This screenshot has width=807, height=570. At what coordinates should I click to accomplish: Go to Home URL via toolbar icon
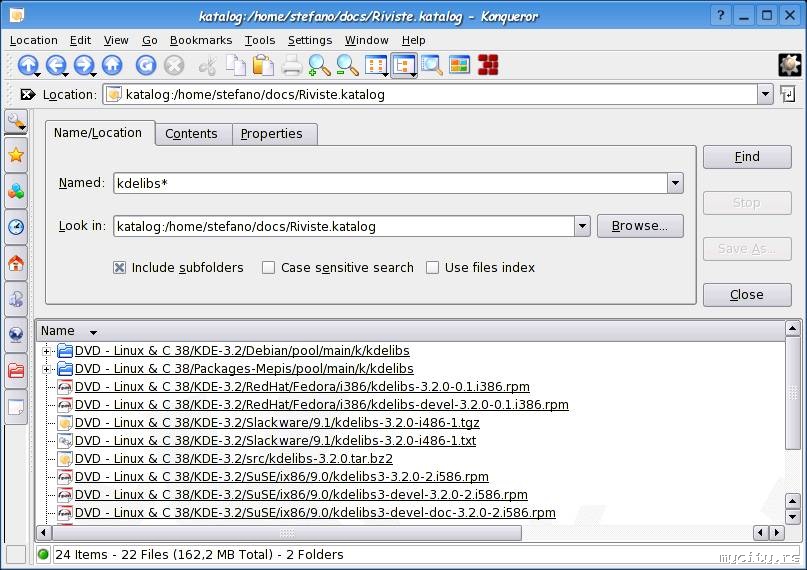tap(112, 65)
